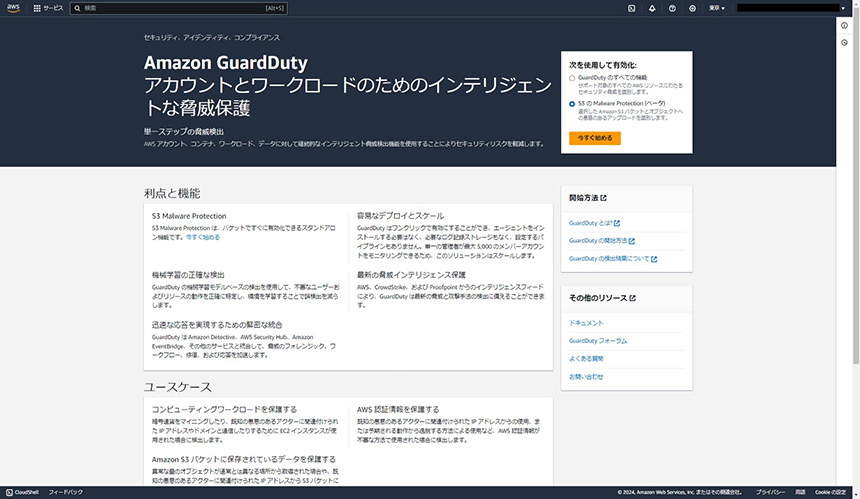Screen dimensions: 860x499
Task: Click the 'セキュリティ、アイデンティティ、コンプライアンス' breadcrumb text
Action: point(212,38)
